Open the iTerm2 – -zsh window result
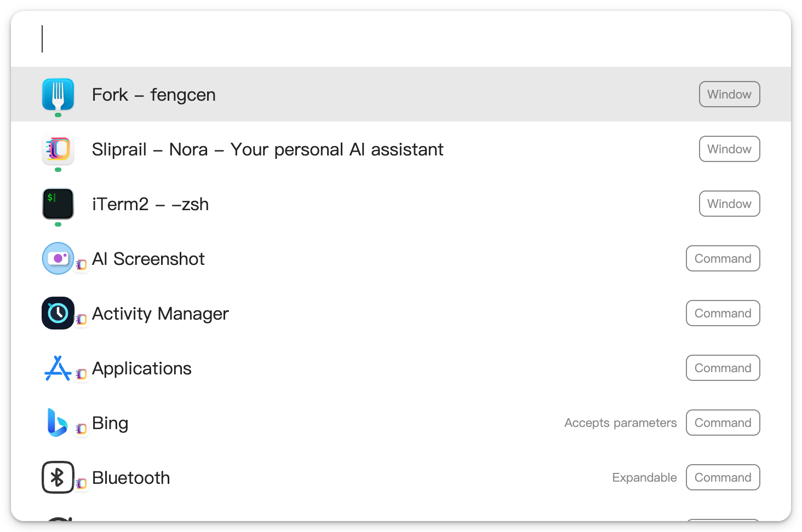Screen dimensions: 802x532 [401, 204]
